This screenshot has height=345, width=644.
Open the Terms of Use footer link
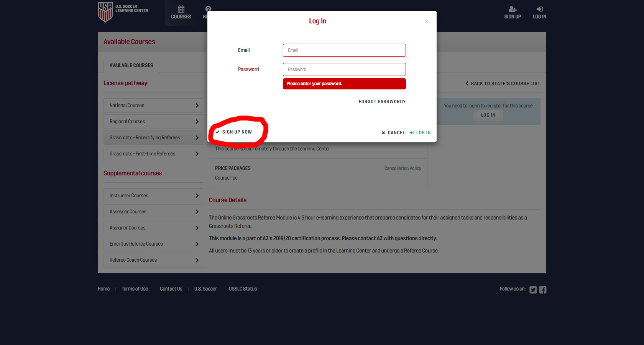click(x=135, y=289)
